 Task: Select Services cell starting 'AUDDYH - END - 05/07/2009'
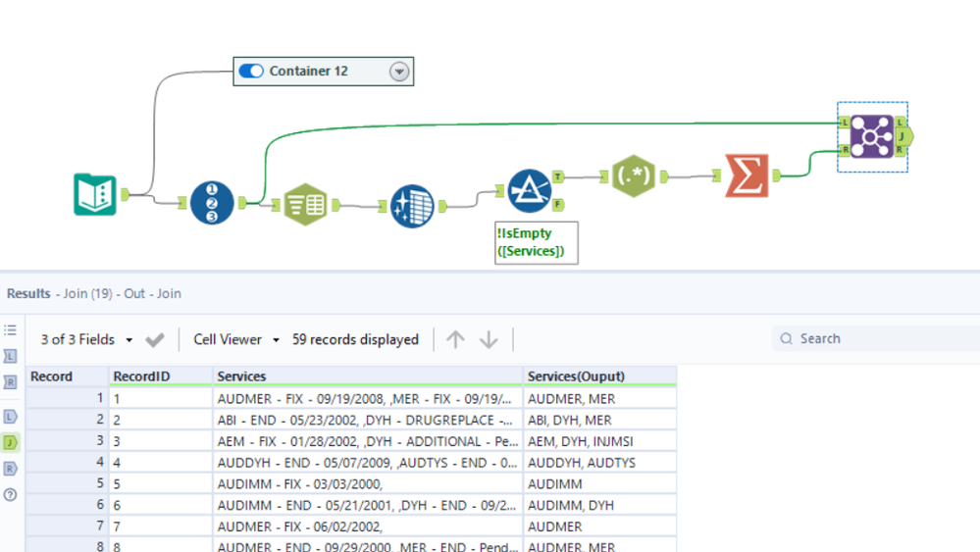368,462
